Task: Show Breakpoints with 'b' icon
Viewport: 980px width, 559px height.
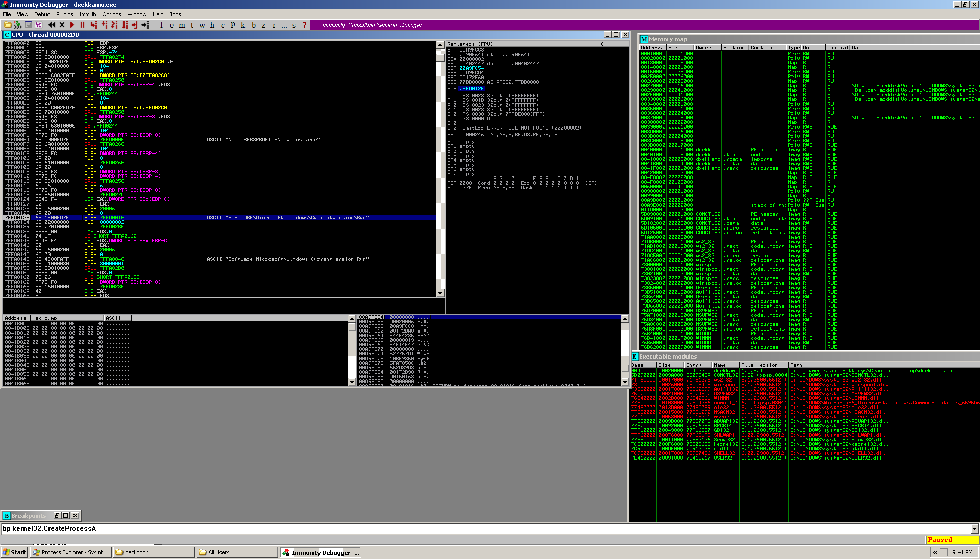Action: (253, 24)
